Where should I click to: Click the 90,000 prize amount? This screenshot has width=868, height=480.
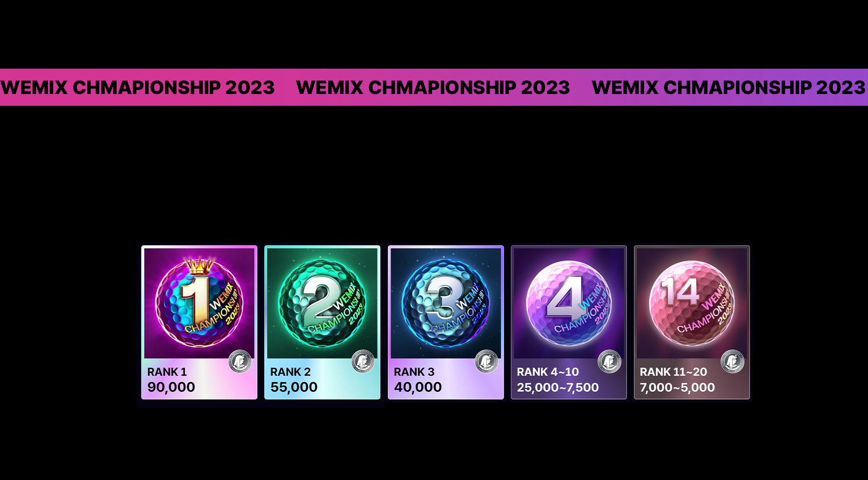171,387
